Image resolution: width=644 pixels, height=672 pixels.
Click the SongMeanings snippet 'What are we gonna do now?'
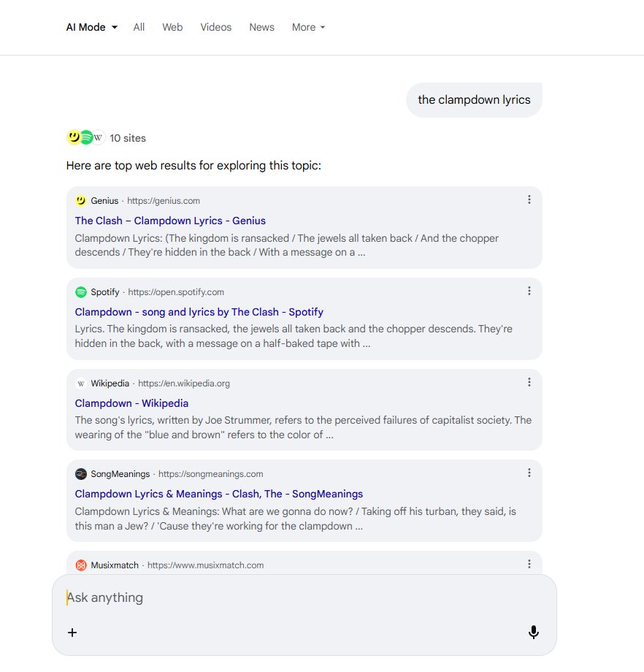pyautogui.click(x=295, y=519)
